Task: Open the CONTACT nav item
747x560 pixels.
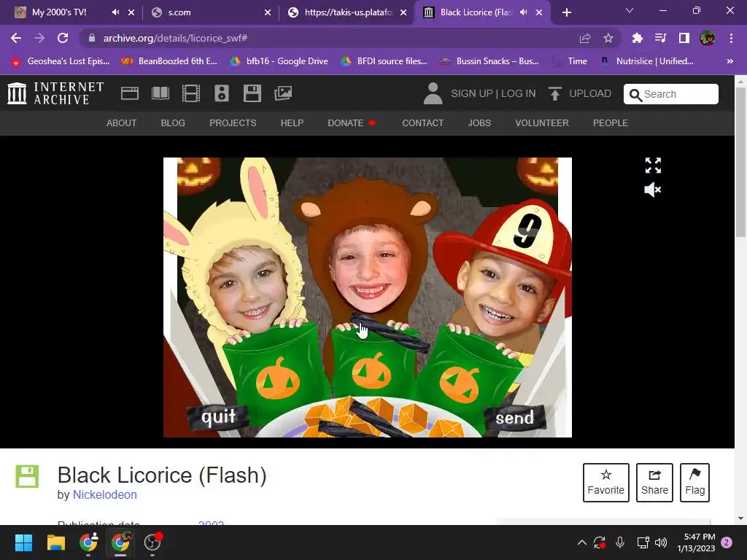Action: pos(422,122)
